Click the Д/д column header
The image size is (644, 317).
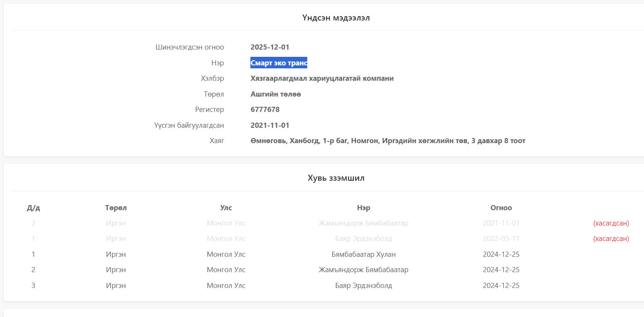[33, 208]
